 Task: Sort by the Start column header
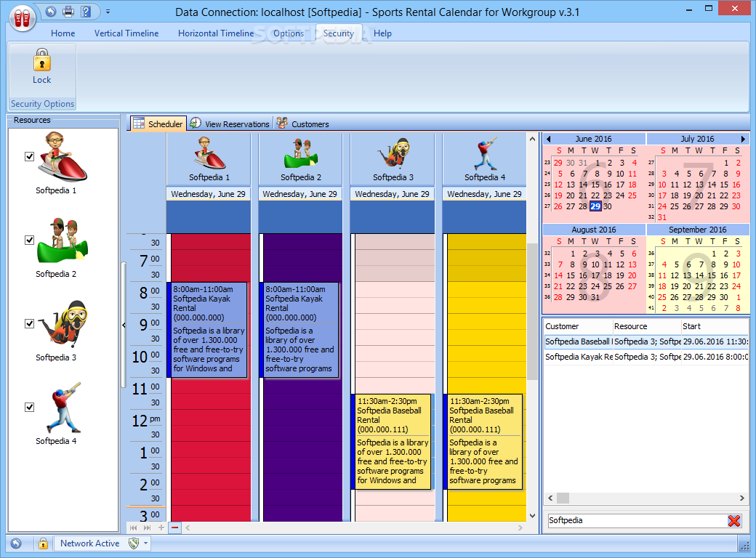[x=715, y=326]
